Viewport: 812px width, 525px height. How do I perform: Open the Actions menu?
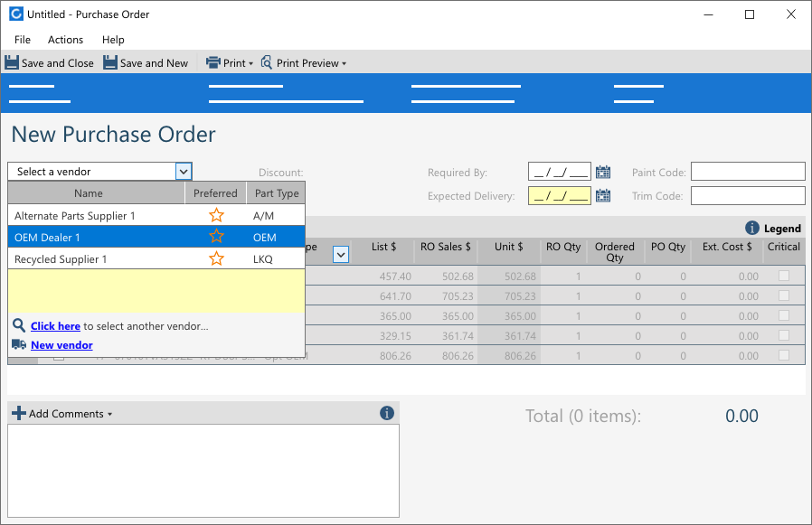point(65,40)
